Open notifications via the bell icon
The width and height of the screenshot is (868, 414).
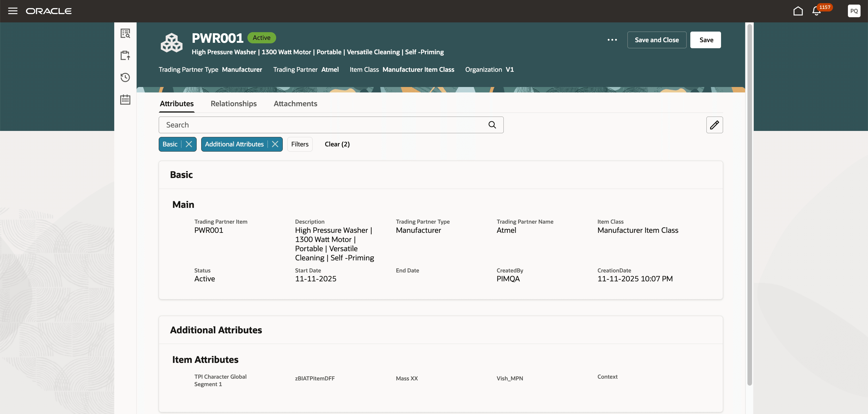click(816, 10)
